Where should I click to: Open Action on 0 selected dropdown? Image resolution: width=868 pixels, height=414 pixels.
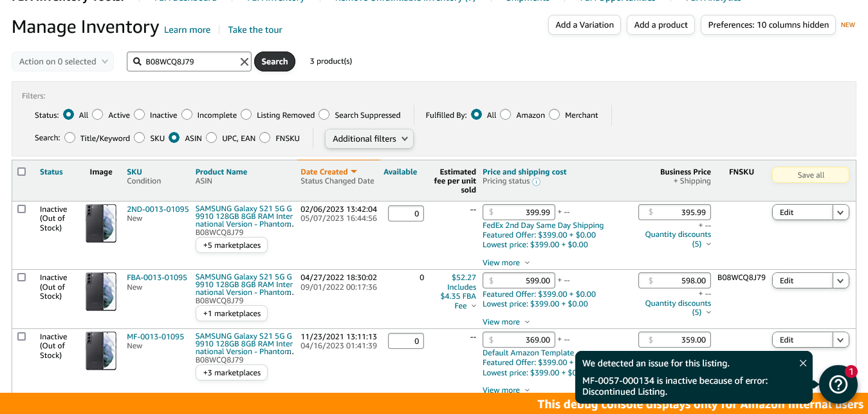click(63, 62)
